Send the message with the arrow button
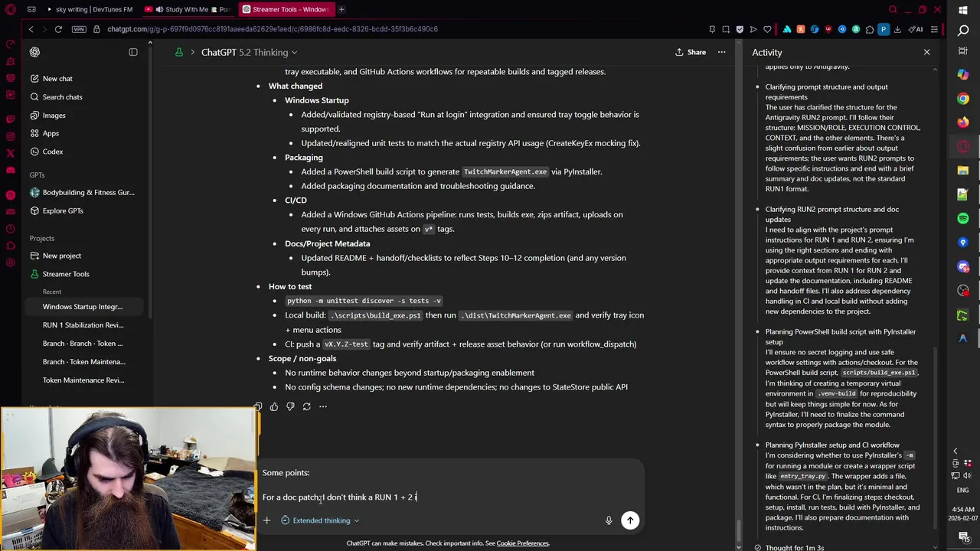980x551 pixels. [x=630, y=520]
